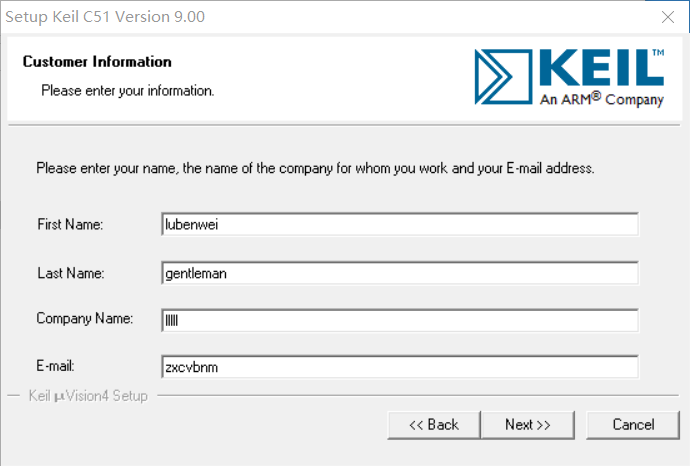This screenshot has height=466, width=690.
Task: Click the "An ARM Company" tagline
Action: (601, 99)
